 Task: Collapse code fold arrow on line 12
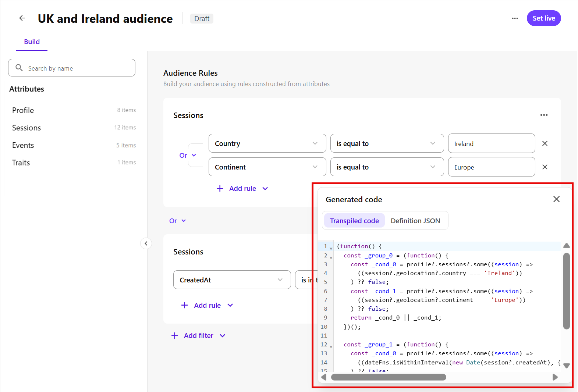click(x=331, y=346)
